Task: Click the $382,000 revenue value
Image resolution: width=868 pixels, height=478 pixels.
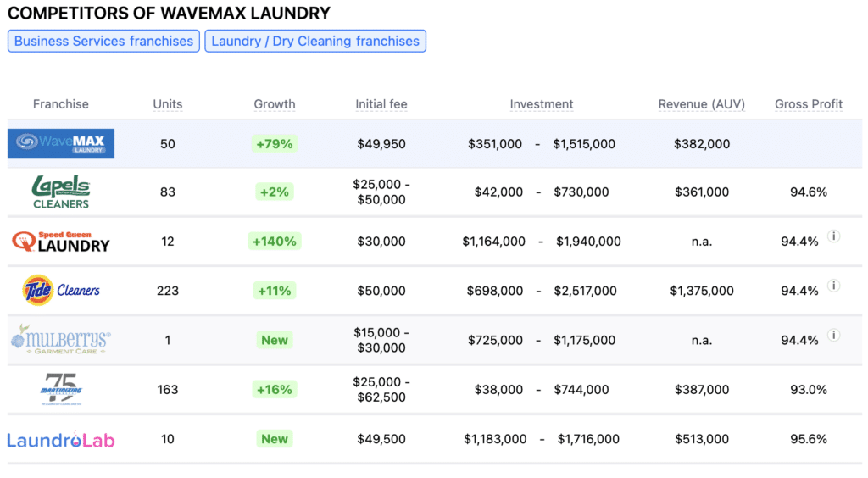Action: pos(701,144)
